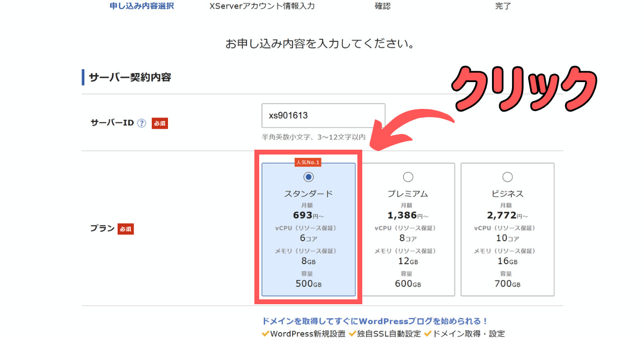Jump to the 確認 step
The width and height of the screenshot is (644, 338).
coord(382,6)
